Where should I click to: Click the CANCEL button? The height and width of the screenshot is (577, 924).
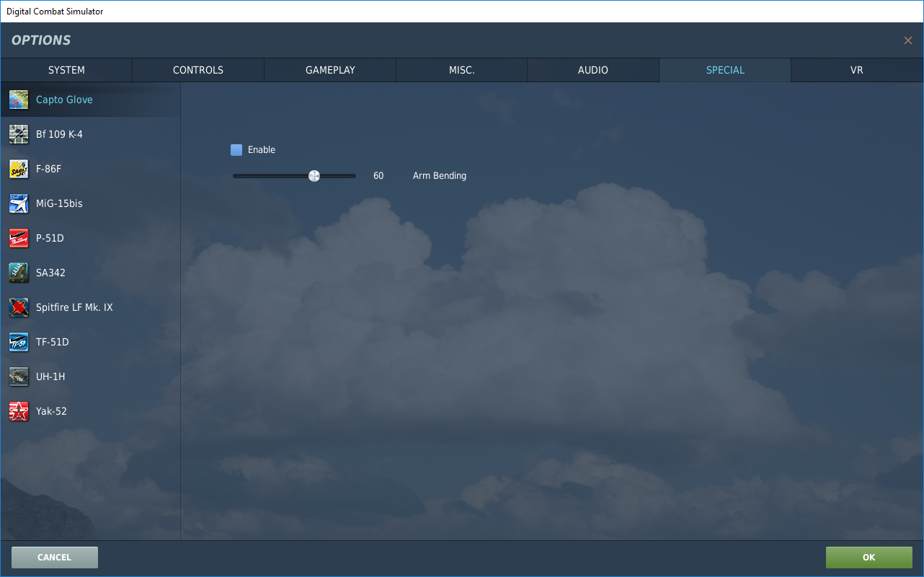pos(55,558)
